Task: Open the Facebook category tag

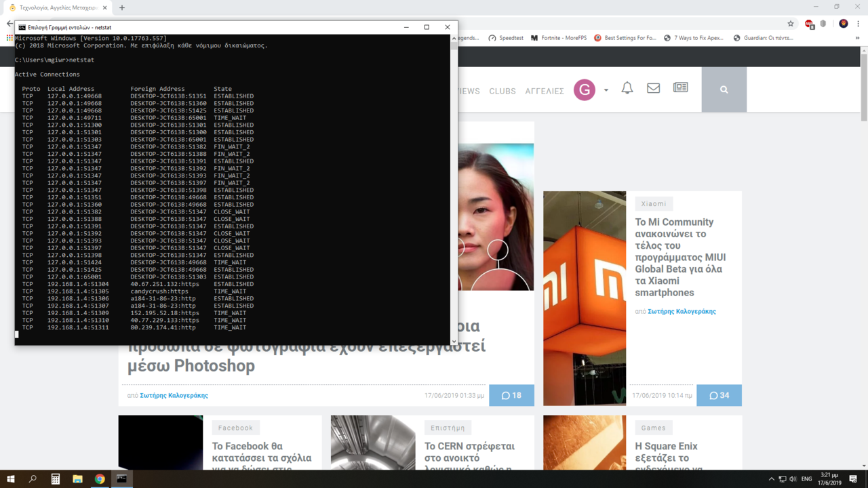Action: 236,428
